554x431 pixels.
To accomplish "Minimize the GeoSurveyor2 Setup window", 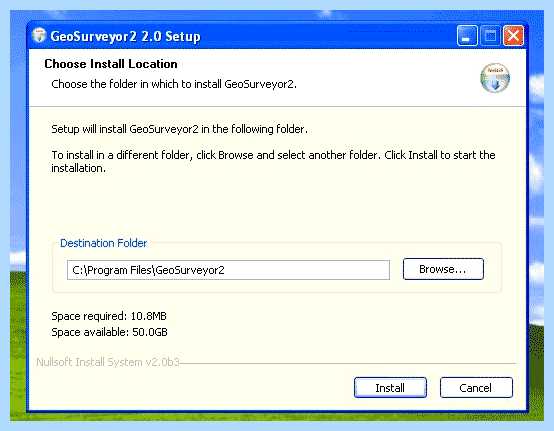I will click(x=467, y=36).
